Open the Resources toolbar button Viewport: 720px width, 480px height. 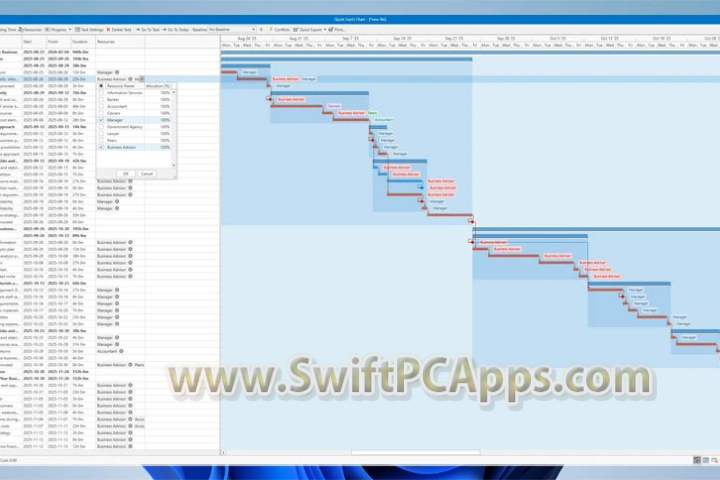30,29
